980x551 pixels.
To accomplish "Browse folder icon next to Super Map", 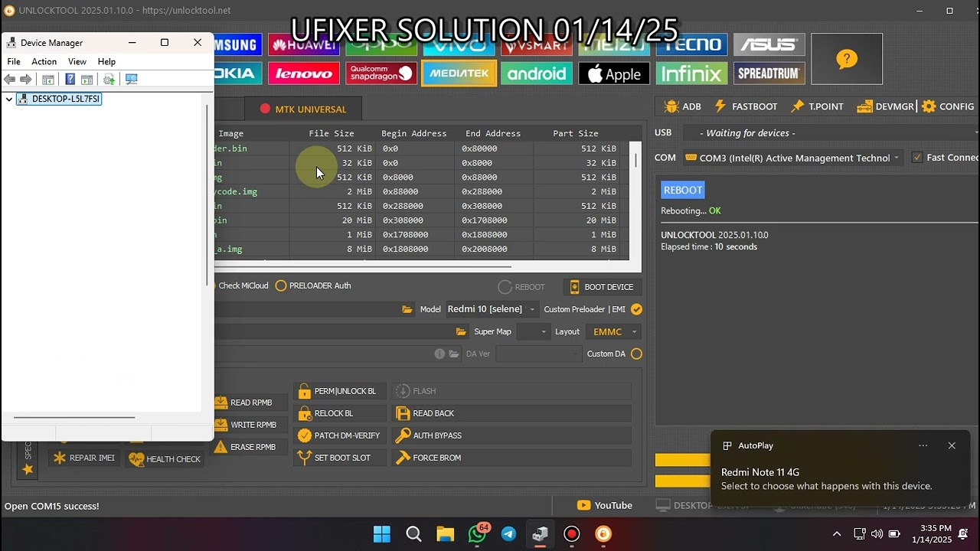I will tap(461, 331).
